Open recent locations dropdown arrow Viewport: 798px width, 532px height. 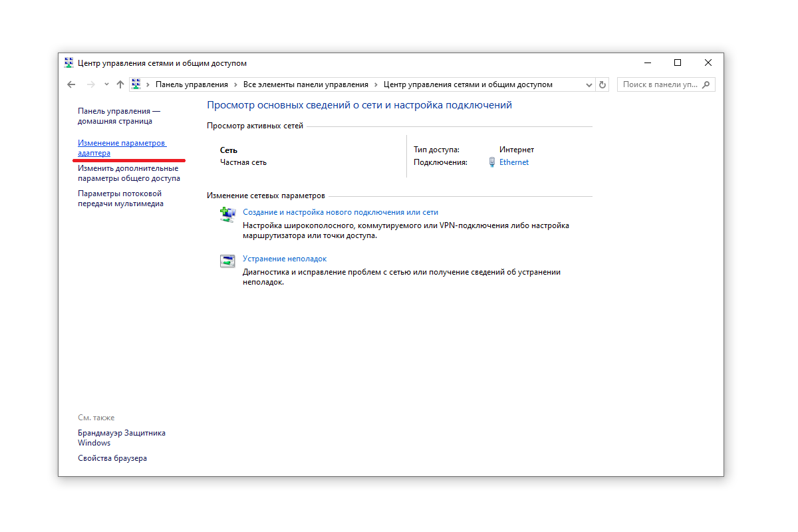pyautogui.click(x=106, y=84)
